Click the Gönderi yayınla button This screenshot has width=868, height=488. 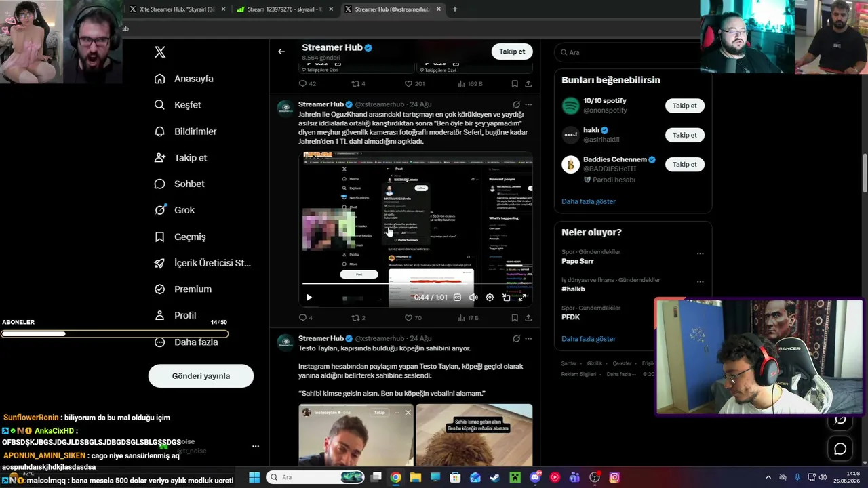[x=201, y=376]
